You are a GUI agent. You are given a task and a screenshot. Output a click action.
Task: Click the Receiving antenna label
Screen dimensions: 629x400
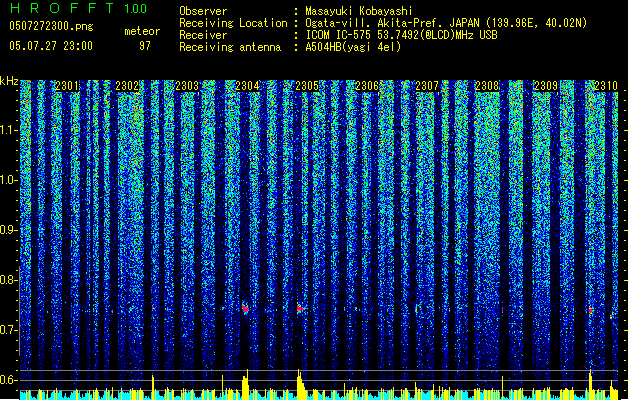click(x=230, y=47)
